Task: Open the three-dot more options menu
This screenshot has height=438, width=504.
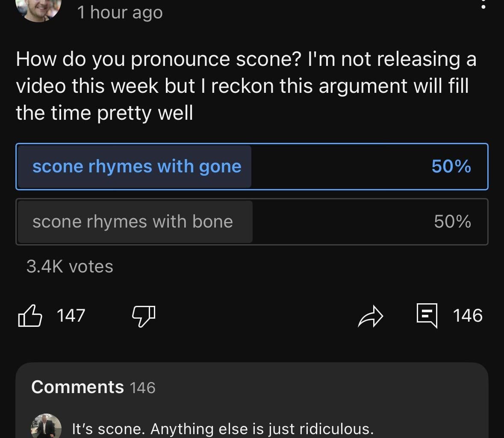Action: tap(483, 5)
